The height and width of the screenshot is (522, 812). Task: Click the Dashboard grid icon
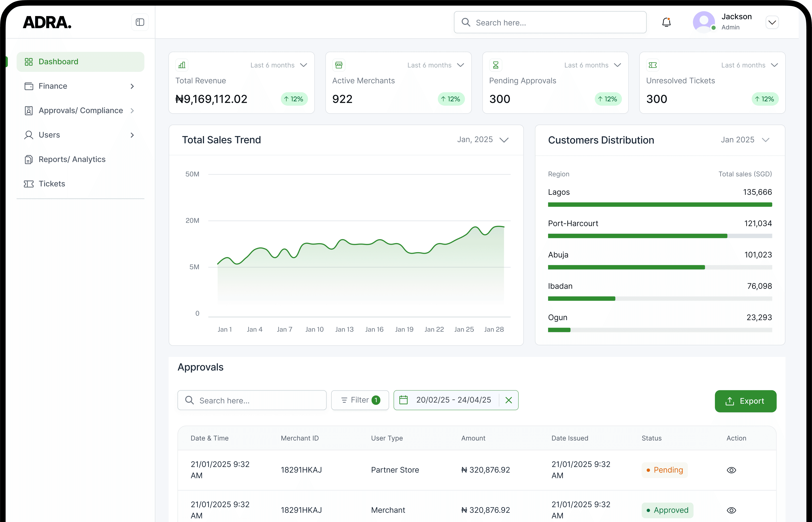[x=29, y=62]
